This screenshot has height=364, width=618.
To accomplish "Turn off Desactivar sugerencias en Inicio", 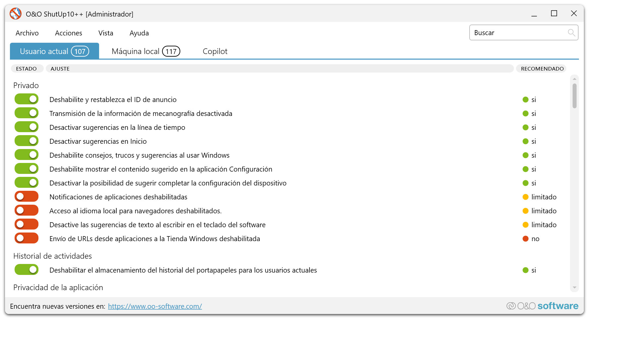I will point(26,140).
